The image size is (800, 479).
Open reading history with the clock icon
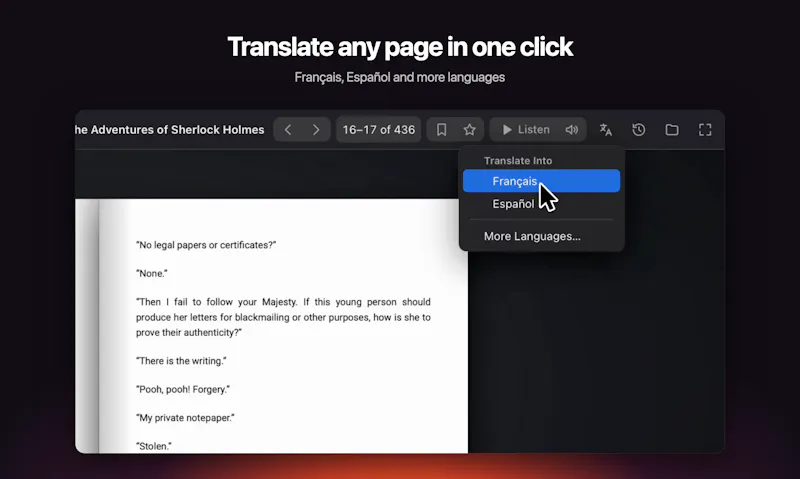(x=639, y=130)
